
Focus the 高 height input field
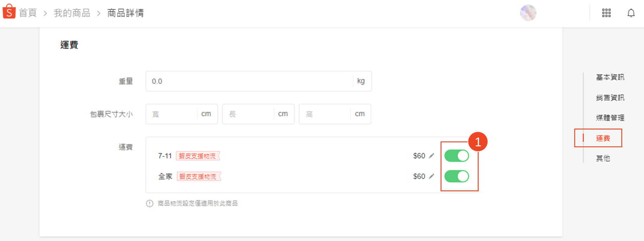click(325, 114)
